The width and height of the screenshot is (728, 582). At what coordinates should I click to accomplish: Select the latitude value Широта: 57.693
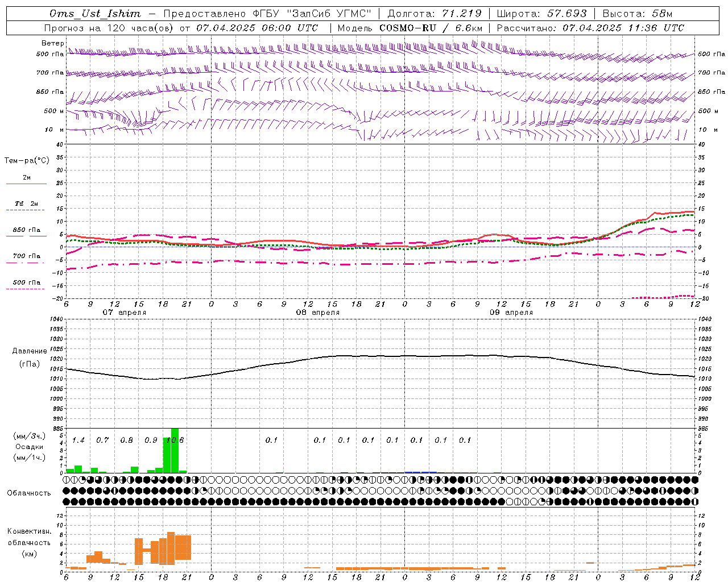[541, 14]
